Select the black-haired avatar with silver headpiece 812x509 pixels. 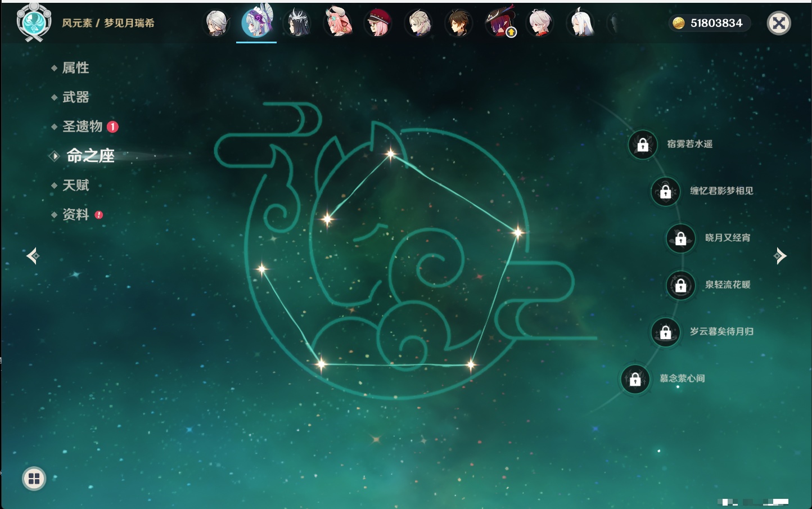coord(297,24)
